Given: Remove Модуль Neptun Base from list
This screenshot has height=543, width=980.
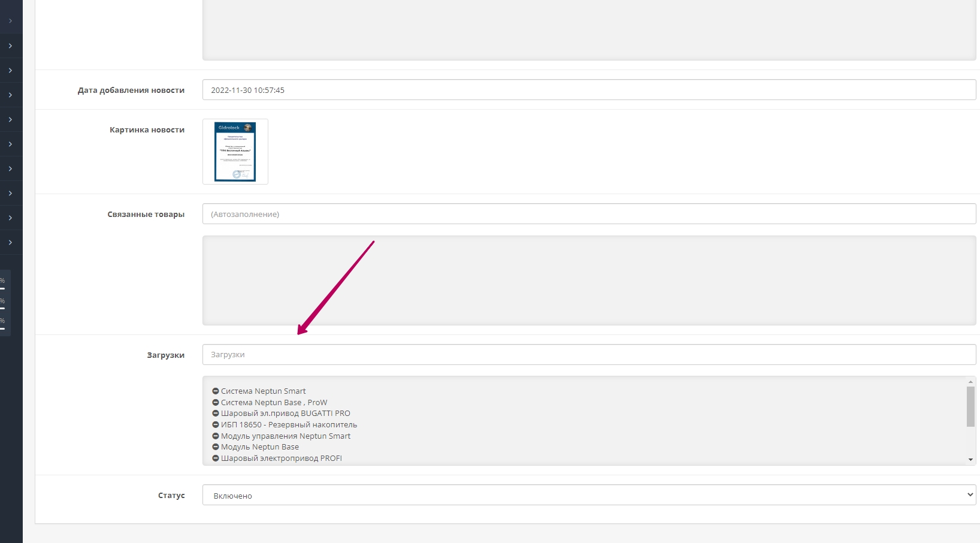Looking at the screenshot, I should coord(216,447).
